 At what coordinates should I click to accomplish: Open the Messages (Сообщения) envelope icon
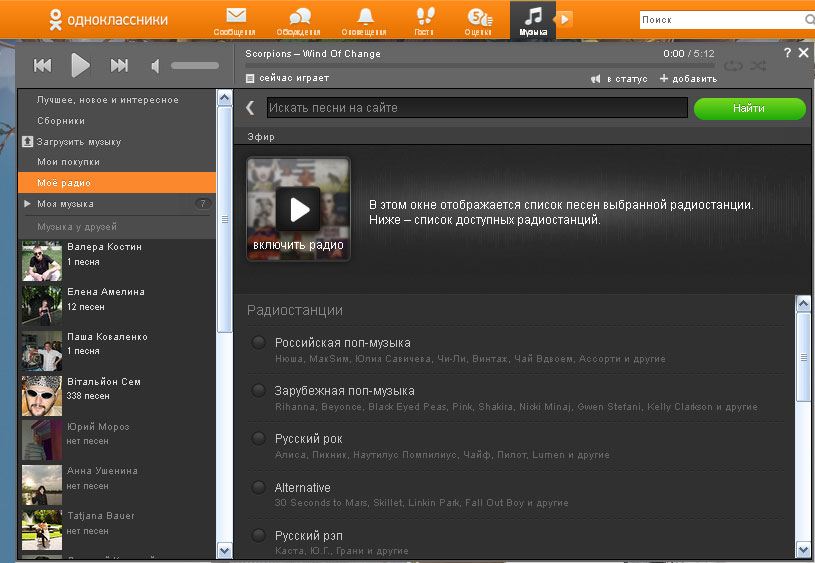(x=235, y=19)
